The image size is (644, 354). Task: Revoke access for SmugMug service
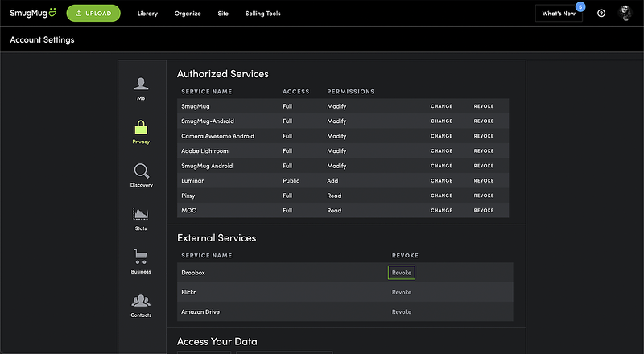(x=484, y=106)
